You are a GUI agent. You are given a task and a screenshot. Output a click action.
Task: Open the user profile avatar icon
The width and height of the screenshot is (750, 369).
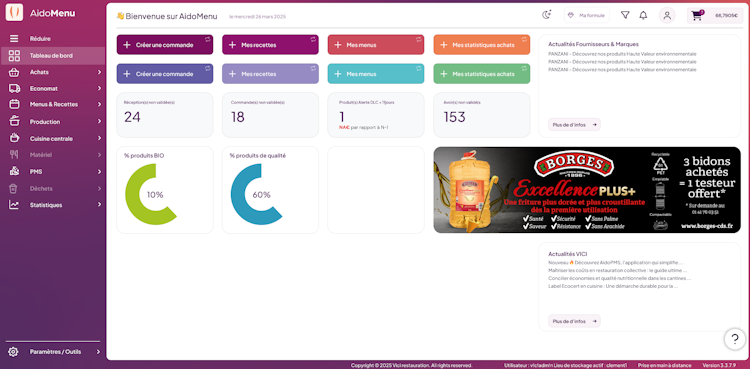[x=667, y=15]
